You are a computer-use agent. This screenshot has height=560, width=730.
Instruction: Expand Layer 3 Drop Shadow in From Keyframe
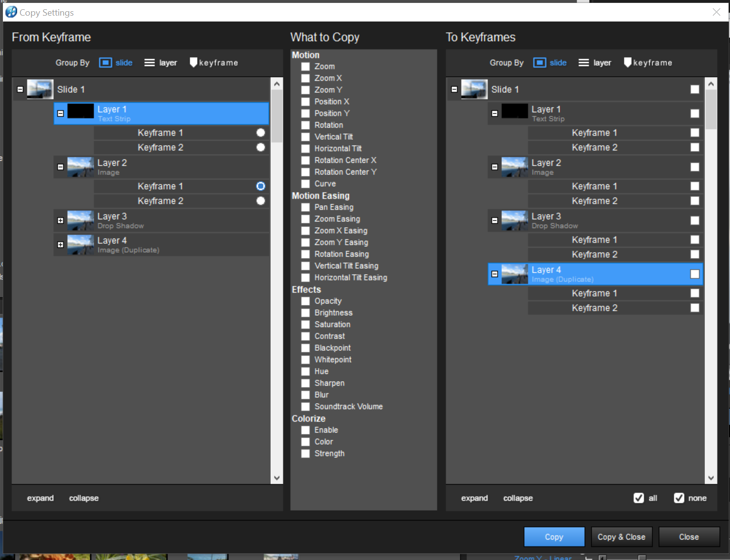[x=61, y=220]
